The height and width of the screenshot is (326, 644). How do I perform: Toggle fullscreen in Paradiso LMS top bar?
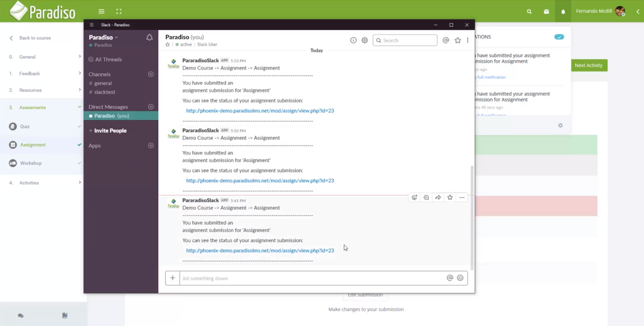(118, 11)
